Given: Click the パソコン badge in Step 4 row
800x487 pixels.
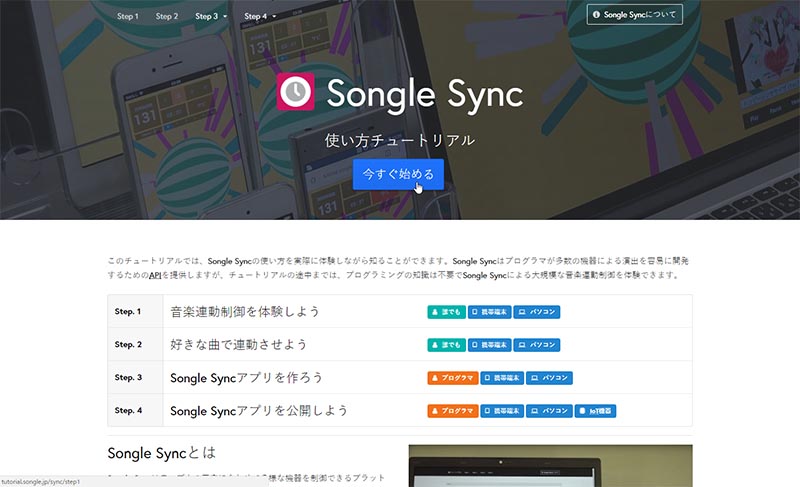Looking at the screenshot, I should click(549, 411).
